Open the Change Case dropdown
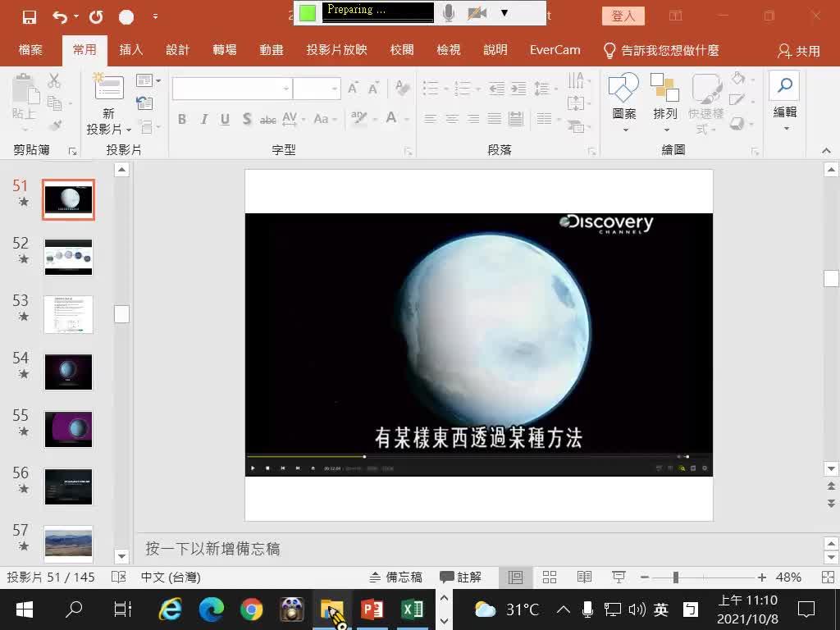The height and width of the screenshot is (630, 840). 325,119
